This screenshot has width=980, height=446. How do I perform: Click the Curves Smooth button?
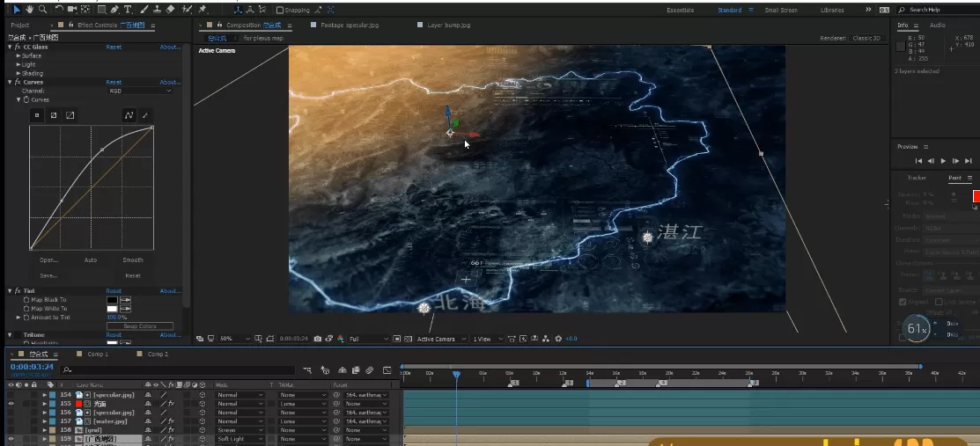click(133, 260)
